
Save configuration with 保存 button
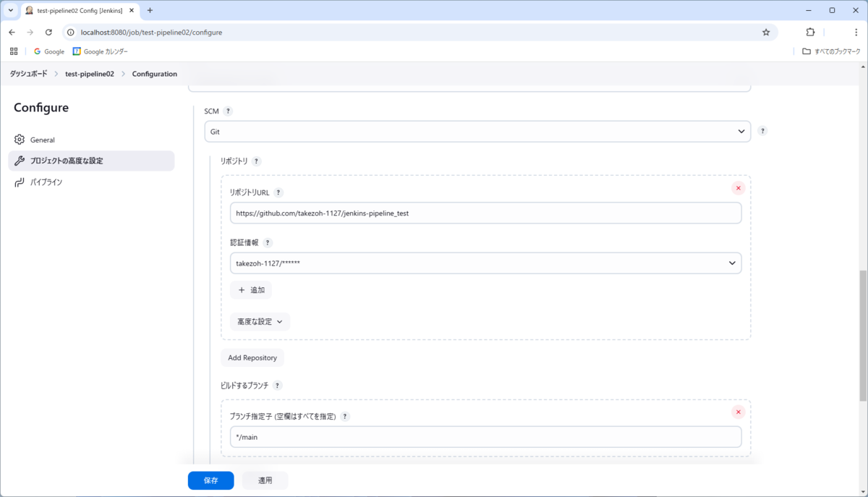tap(210, 480)
